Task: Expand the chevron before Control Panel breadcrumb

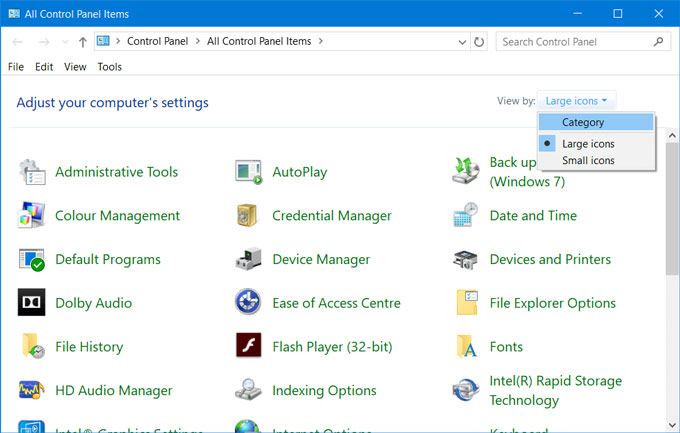Action: (x=118, y=41)
